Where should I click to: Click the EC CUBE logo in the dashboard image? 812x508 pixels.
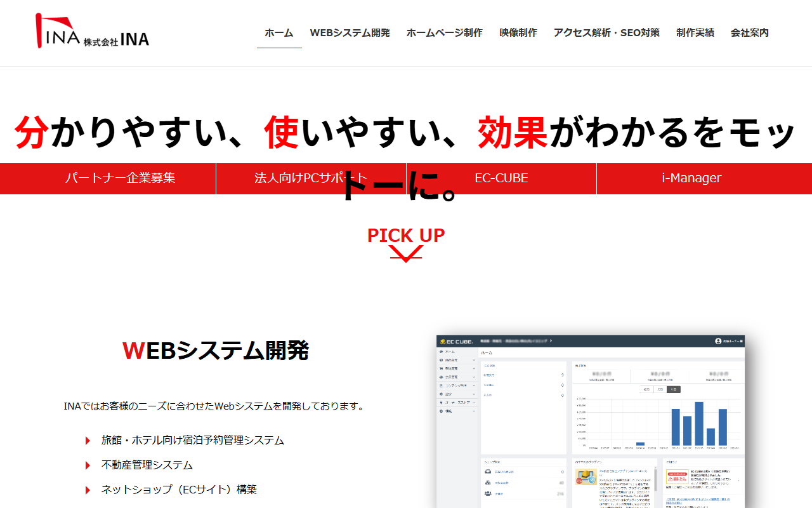click(x=456, y=342)
